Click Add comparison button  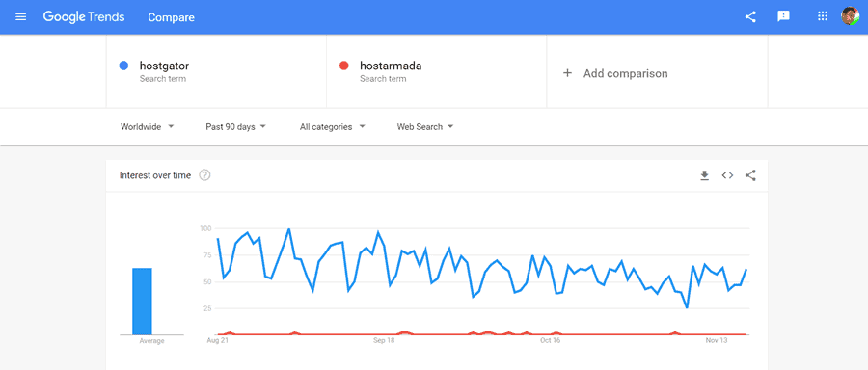pyautogui.click(x=615, y=73)
